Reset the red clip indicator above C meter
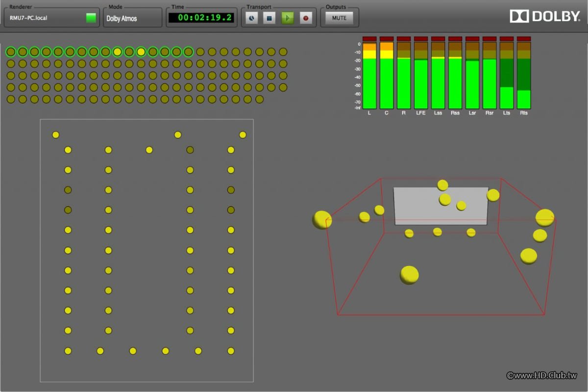Screen dimensions: 588x392 (387, 38)
